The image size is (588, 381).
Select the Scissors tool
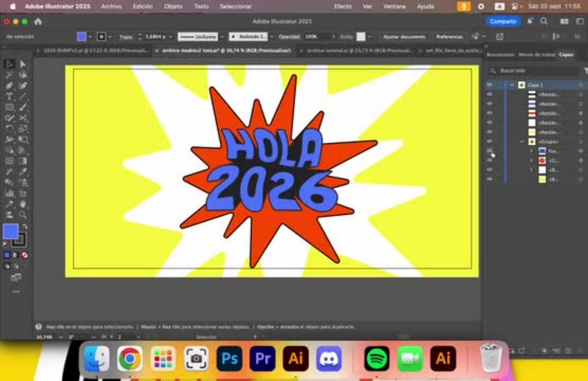coord(23,118)
